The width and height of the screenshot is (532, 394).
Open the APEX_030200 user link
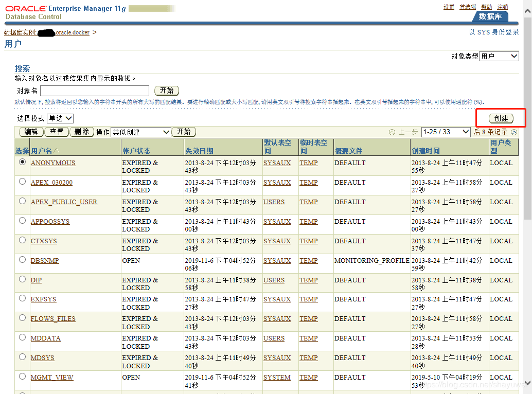click(51, 183)
